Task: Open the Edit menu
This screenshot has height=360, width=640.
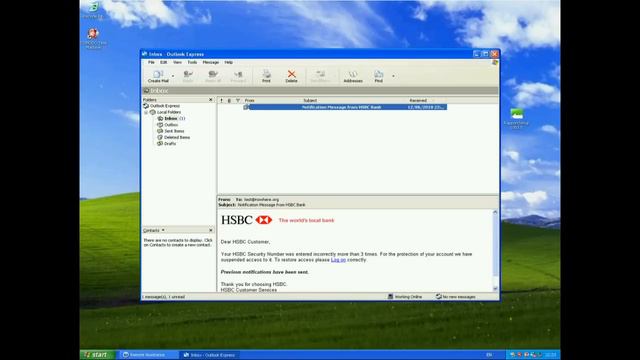Action: tap(163, 62)
